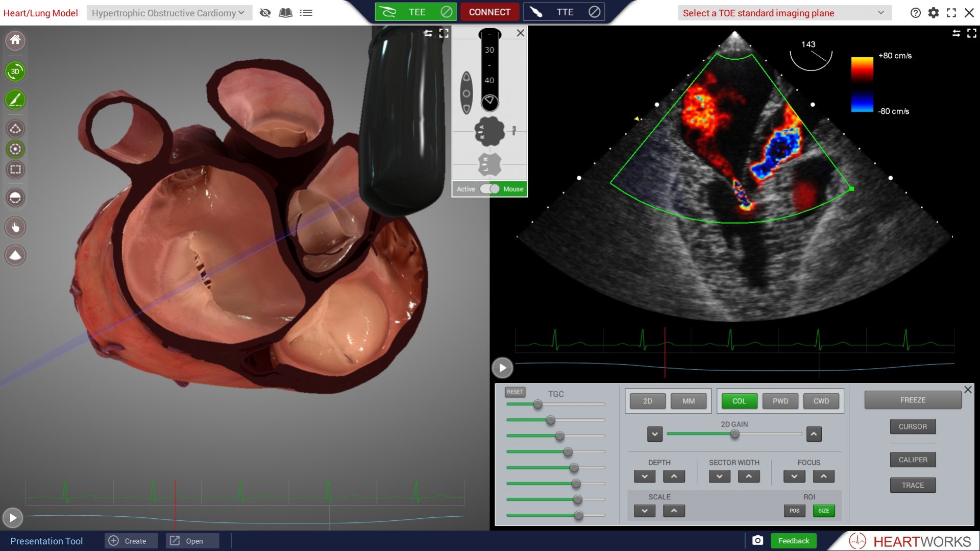
Task: Decrease SECTOR WIDTH with down chevron
Action: coord(720,476)
